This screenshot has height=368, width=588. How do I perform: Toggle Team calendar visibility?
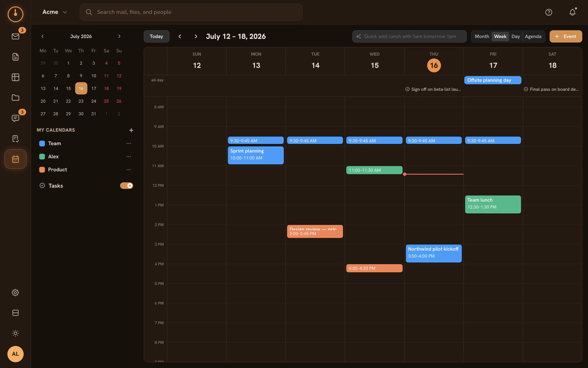(42, 144)
